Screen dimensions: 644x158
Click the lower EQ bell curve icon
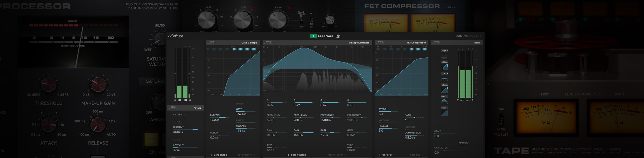tap(444, 102)
